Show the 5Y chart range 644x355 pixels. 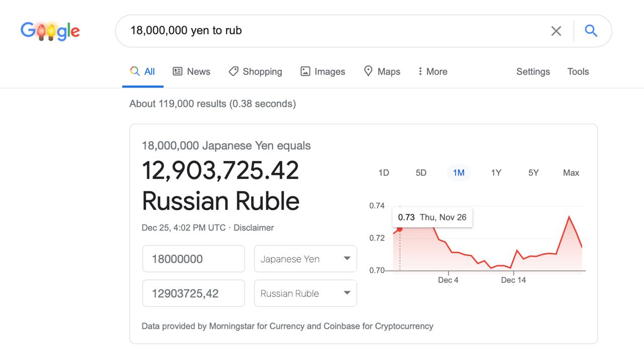coord(533,172)
